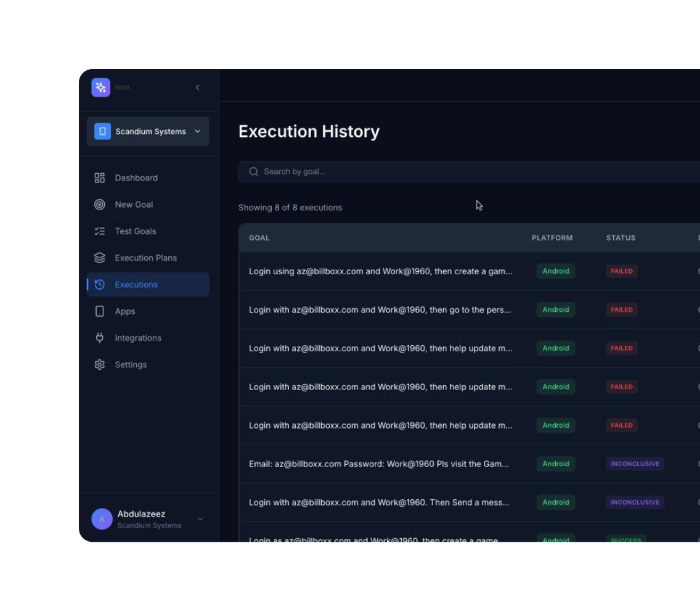Open the execution starting with Email: az@billboxx.com

click(x=378, y=464)
